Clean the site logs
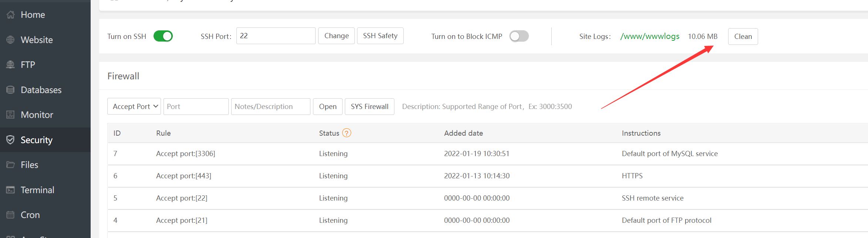868x238 pixels. [743, 36]
